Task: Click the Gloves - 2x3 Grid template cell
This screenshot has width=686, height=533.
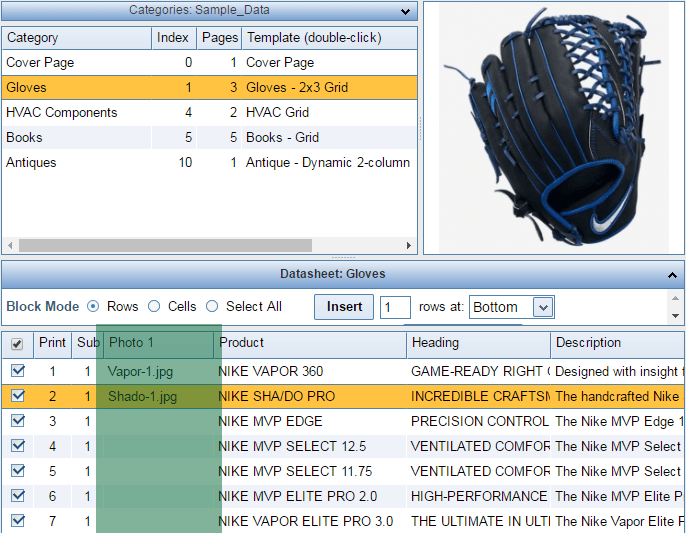Action: pyautogui.click(x=329, y=88)
